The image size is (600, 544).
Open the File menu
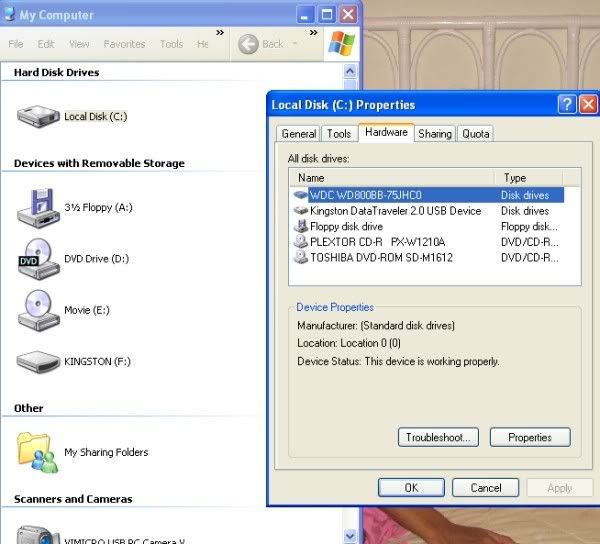[16, 44]
